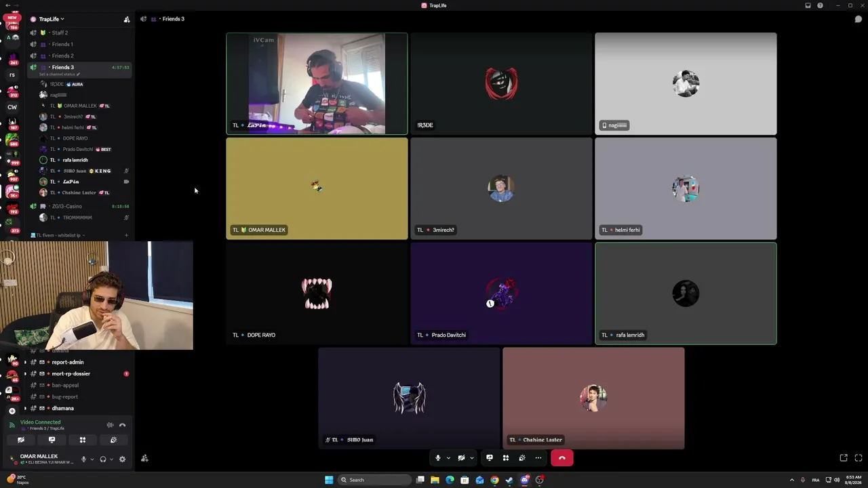The image size is (868, 488).
Task: Focus the helmi ferhi participant tile
Action: pyautogui.click(x=686, y=188)
